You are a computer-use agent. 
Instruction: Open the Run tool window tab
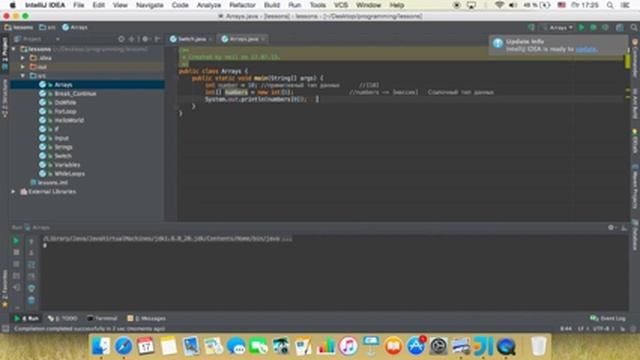point(26,318)
